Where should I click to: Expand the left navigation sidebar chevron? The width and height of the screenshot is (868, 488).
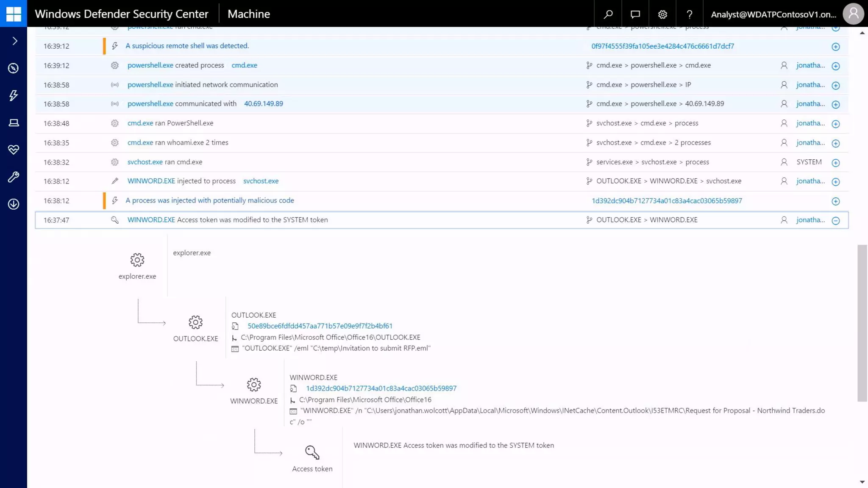point(14,41)
